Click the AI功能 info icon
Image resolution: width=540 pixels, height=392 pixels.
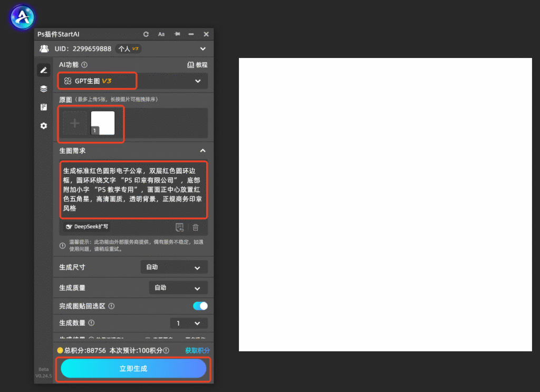tap(84, 65)
